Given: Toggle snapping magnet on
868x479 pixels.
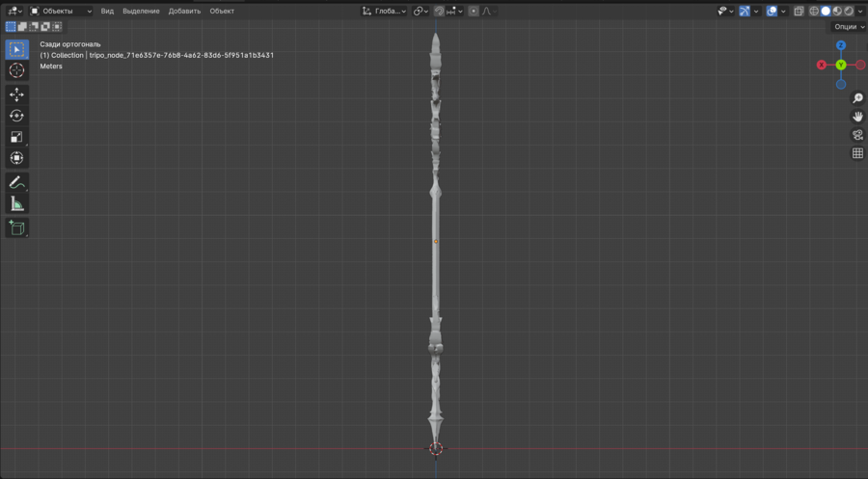Looking at the screenshot, I should [x=439, y=12].
